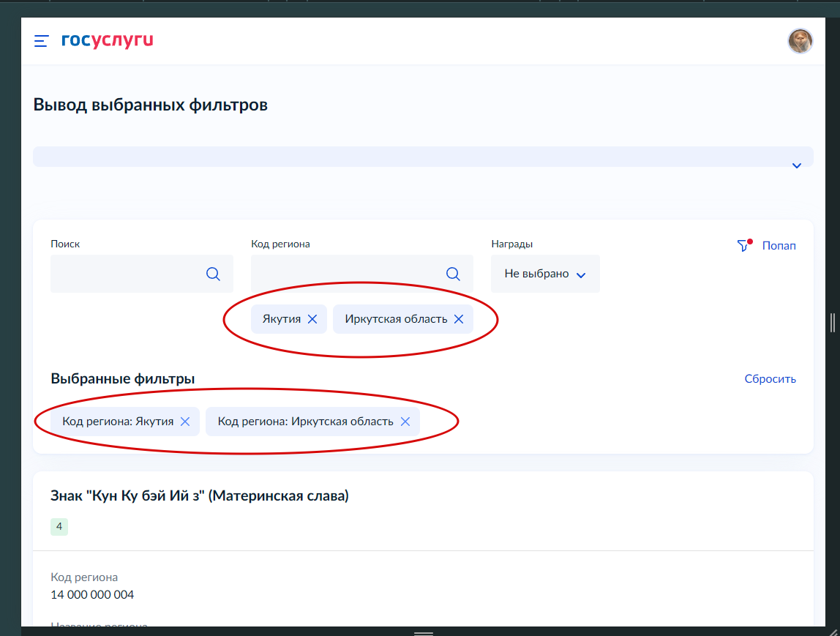Expand the collapsed panel with the chevron
Screen dimensions: 840x636
click(797, 166)
